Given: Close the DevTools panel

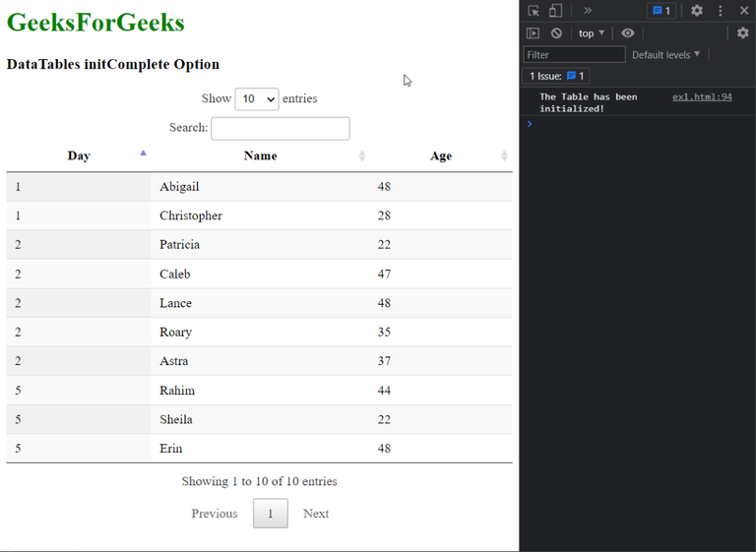Looking at the screenshot, I should tap(744, 11).
